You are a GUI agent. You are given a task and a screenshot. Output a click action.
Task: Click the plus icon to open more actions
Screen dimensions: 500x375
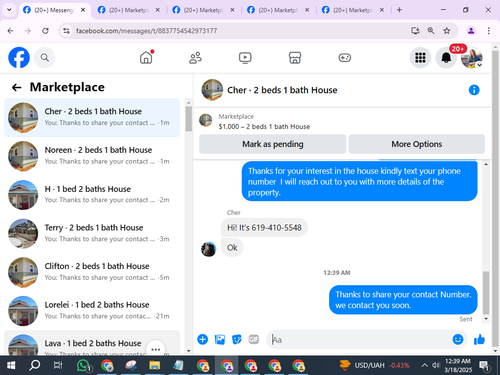pyautogui.click(x=202, y=339)
